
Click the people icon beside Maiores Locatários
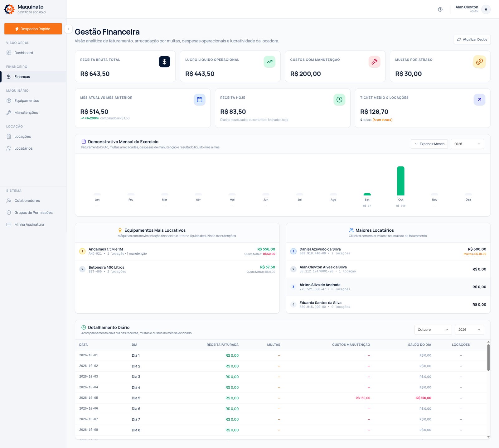[351, 230]
